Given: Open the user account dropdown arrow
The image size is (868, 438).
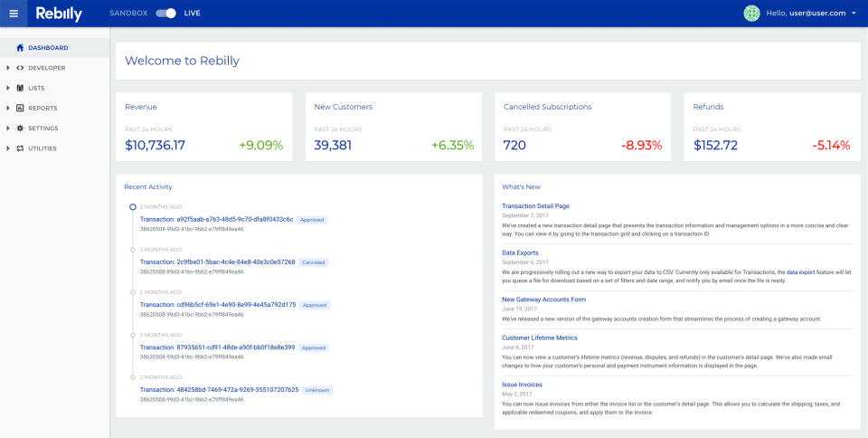Looking at the screenshot, I should coord(854,14).
